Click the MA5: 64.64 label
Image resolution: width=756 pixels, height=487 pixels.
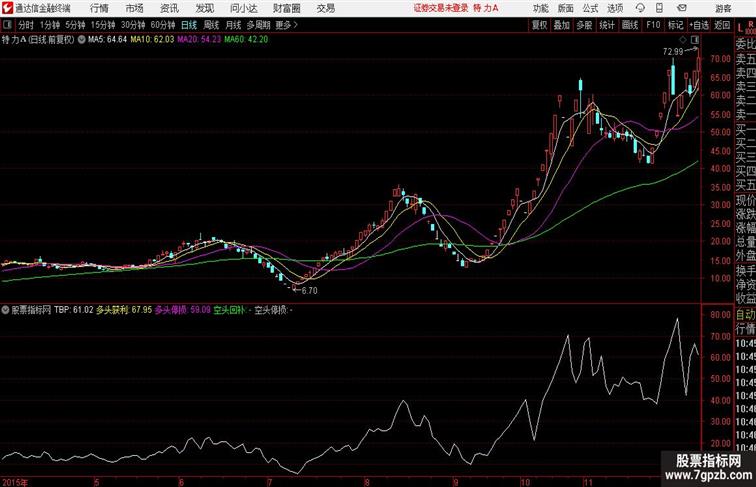(x=107, y=40)
